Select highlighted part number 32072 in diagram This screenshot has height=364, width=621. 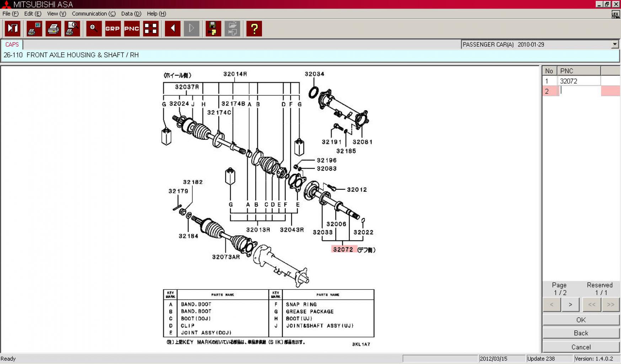(343, 249)
